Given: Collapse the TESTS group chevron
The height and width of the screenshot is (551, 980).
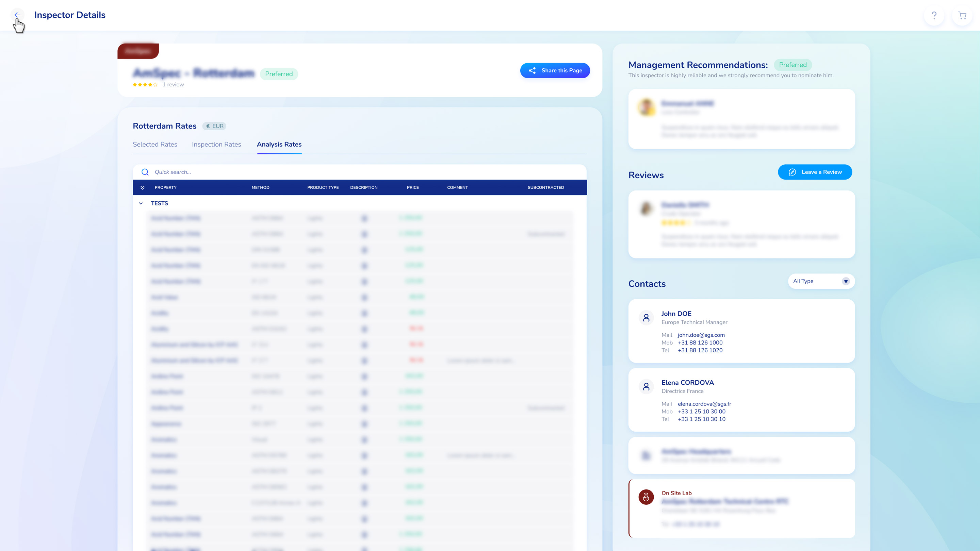Looking at the screenshot, I should click(141, 203).
